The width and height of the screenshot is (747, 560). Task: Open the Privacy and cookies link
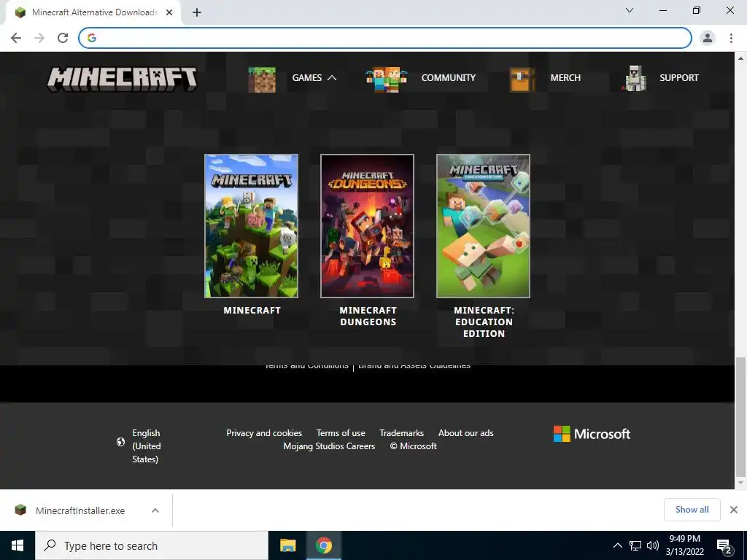click(264, 433)
